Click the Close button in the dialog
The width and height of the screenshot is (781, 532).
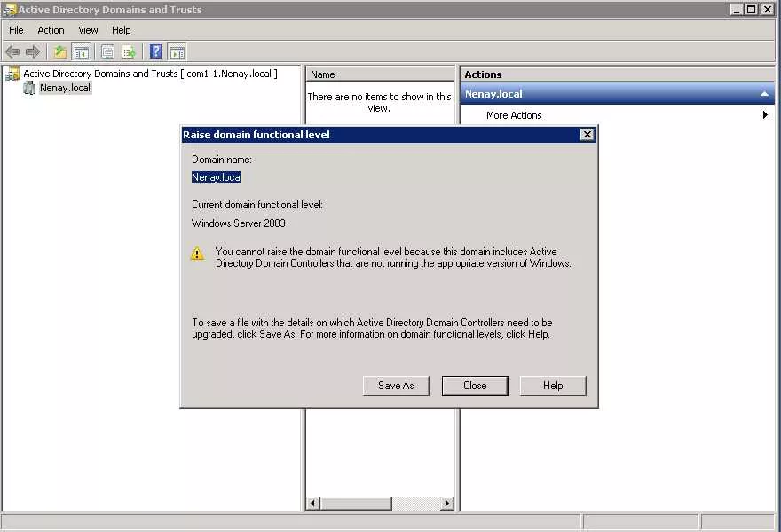475,386
